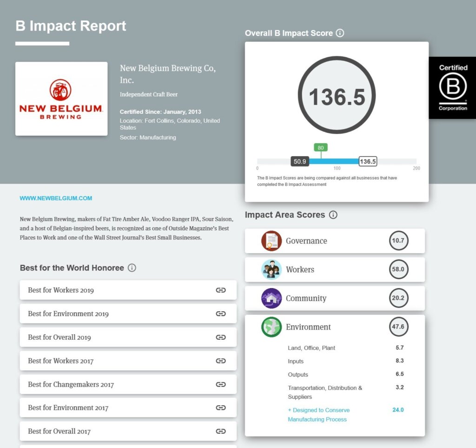
Task: Click the Workers score 58.0 circle
Action: [x=398, y=269]
